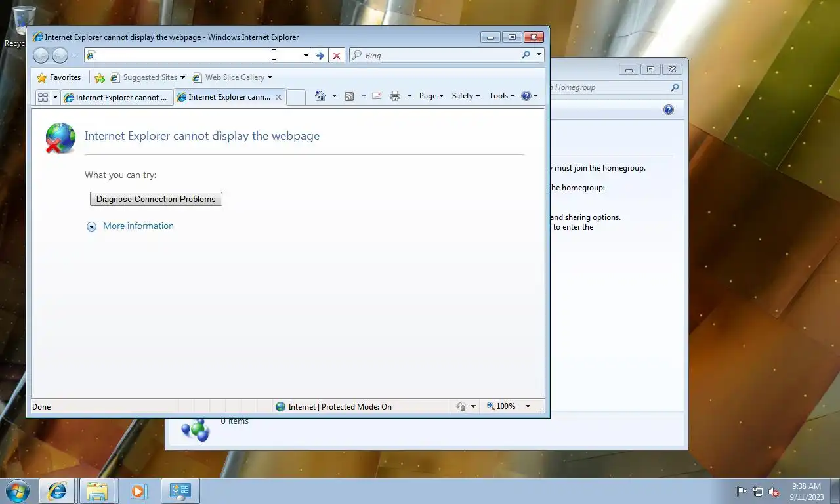840x504 pixels.
Task: Click the Back navigation button
Action: [x=41, y=56]
